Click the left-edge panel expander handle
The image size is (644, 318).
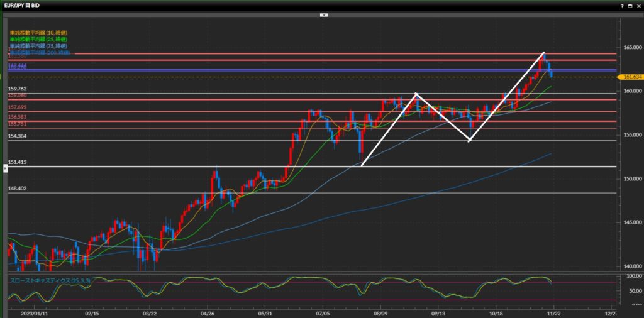click(6, 167)
